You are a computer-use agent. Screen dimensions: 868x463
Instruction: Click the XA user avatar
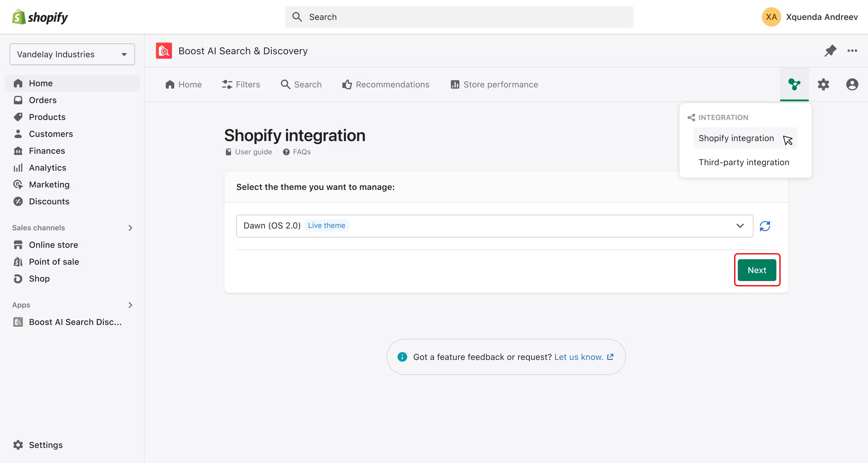(771, 17)
